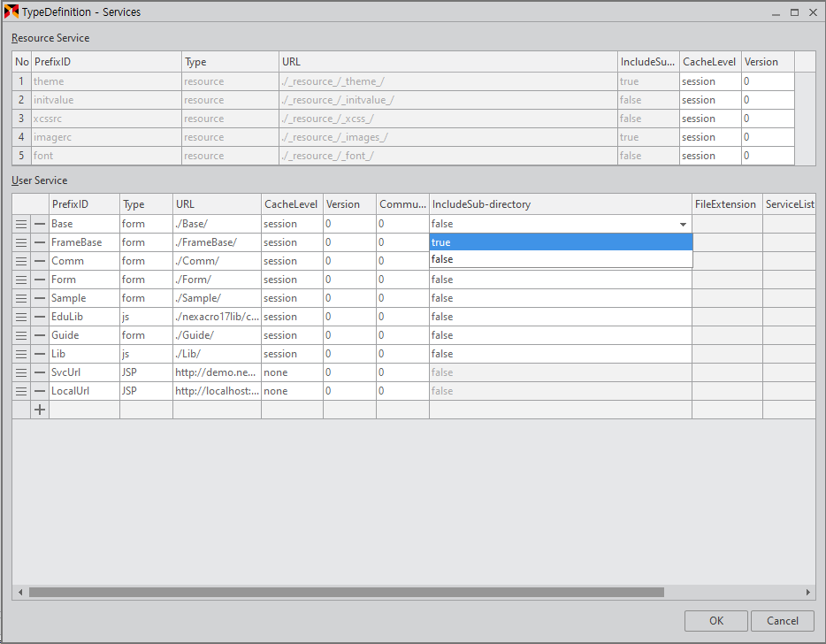Click the drag handle icon for Base row
The image size is (826, 644).
(x=21, y=224)
